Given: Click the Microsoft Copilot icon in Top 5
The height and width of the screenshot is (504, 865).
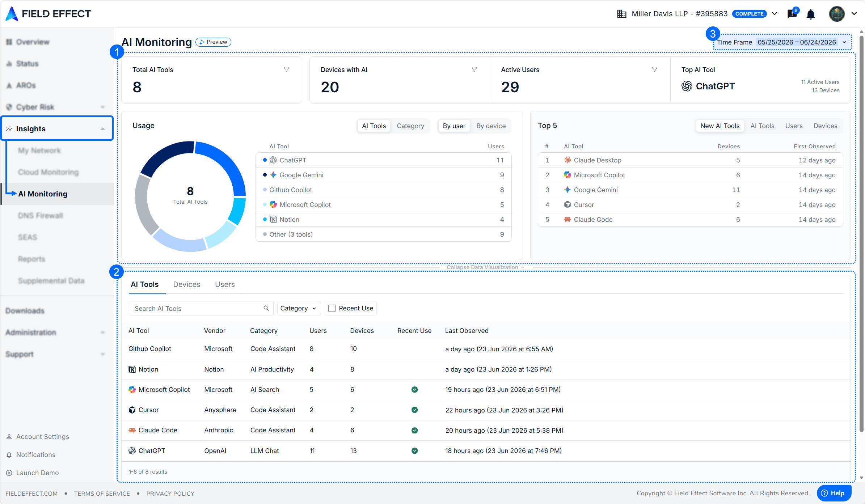Looking at the screenshot, I should [567, 175].
